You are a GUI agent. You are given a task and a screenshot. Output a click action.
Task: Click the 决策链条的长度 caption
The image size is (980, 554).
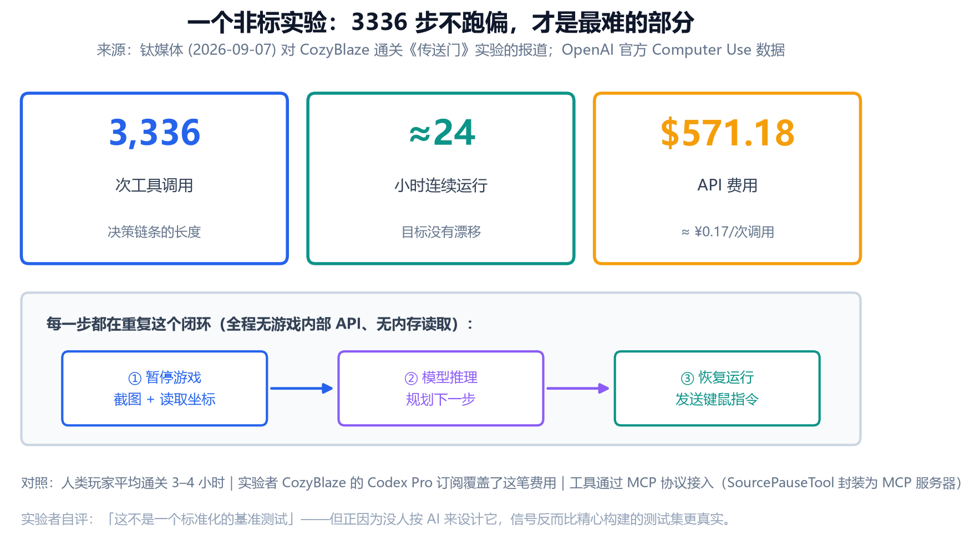[x=154, y=232]
